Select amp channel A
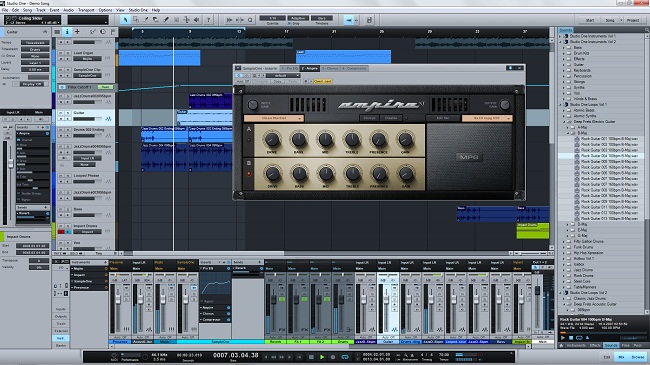Image resolution: width=650 pixels, height=365 pixels. point(249,129)
